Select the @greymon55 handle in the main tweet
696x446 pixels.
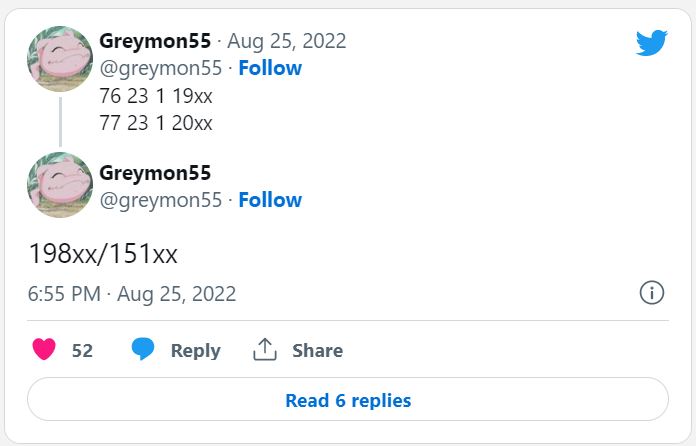161,201
